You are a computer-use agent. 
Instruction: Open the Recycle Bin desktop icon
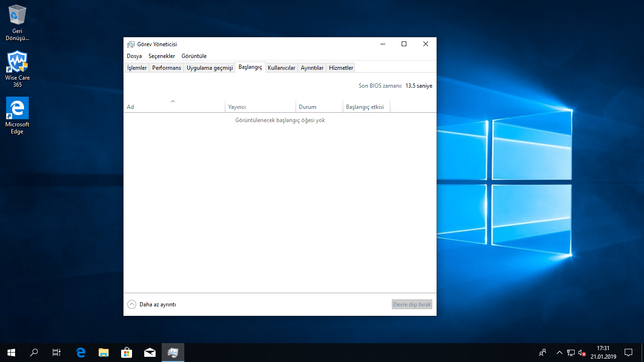click(x=17, y=23)
